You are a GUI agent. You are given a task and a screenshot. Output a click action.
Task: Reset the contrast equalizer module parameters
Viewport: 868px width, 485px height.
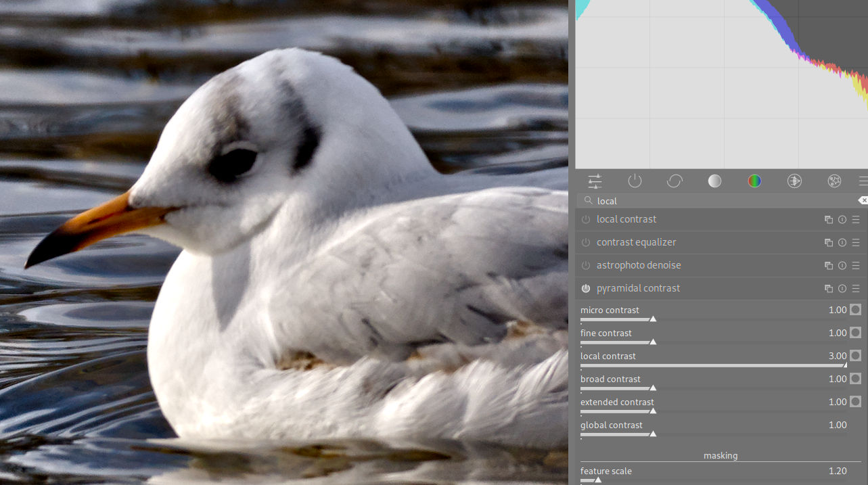[x=842, y=243]
